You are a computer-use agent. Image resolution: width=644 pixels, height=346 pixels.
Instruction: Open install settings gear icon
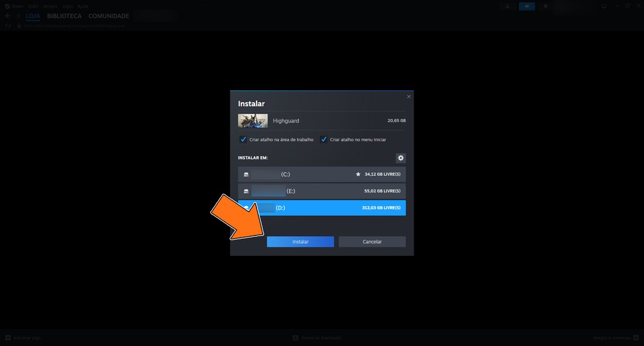(401, 158)
